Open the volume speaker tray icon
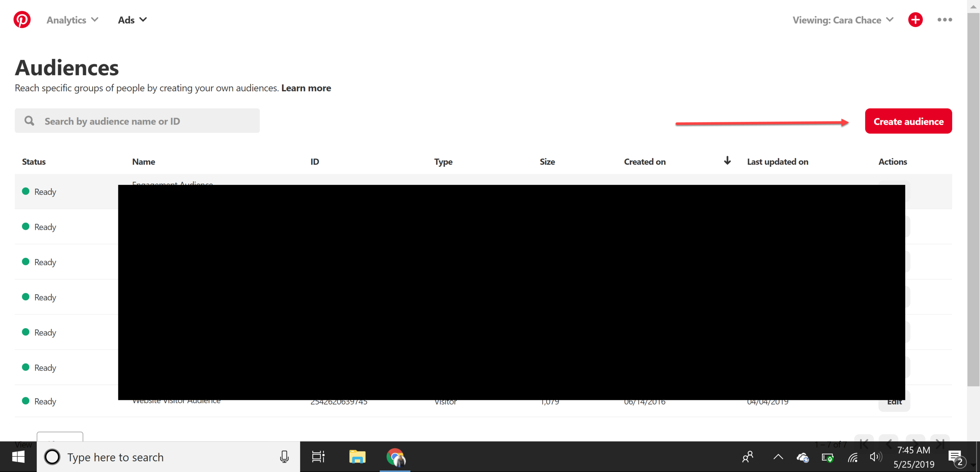980x472 pixels. pos(876,457)
